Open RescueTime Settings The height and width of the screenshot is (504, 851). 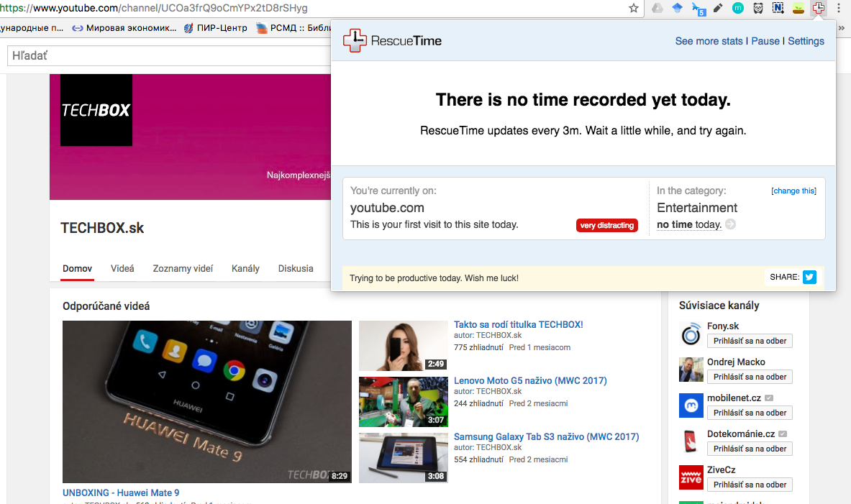click(x=806, y=41)
